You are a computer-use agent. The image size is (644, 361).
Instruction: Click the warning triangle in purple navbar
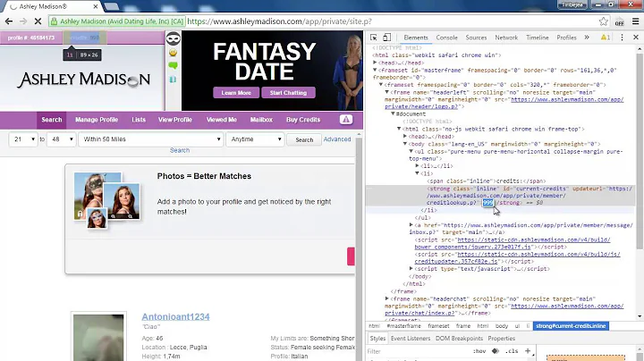coord(346,120)
